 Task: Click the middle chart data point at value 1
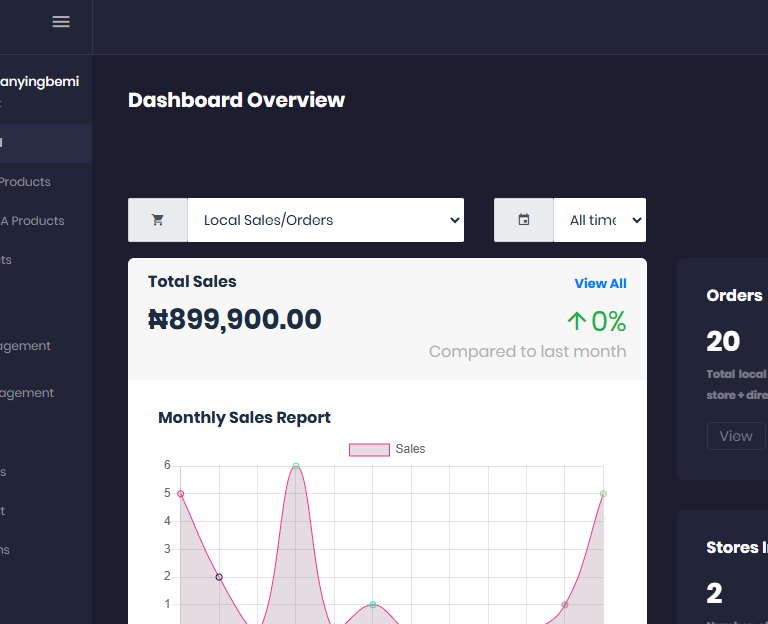(373, 604)
